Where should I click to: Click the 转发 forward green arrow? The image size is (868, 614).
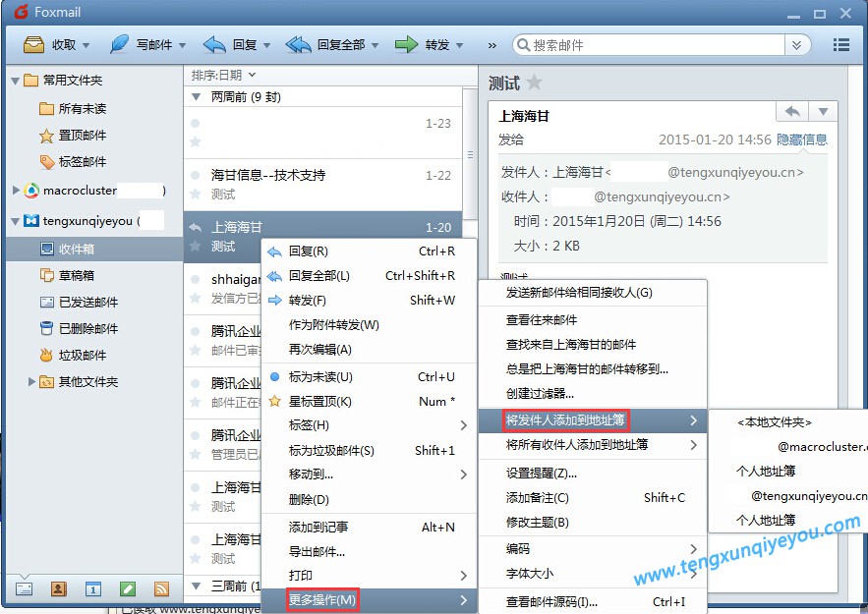(x=406, y=44)
